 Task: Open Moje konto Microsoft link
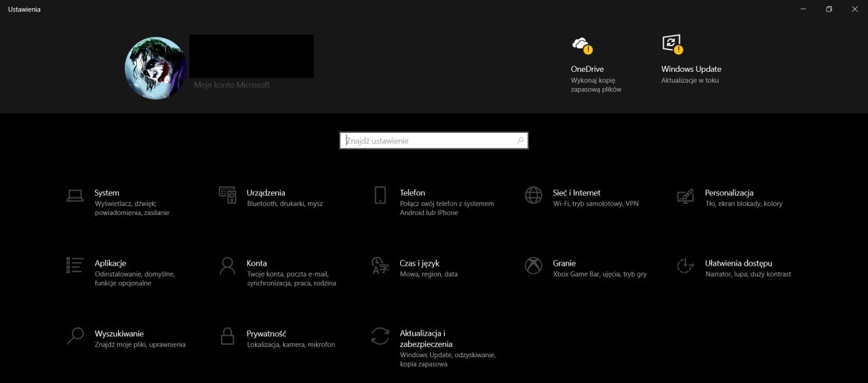point(232,85)
